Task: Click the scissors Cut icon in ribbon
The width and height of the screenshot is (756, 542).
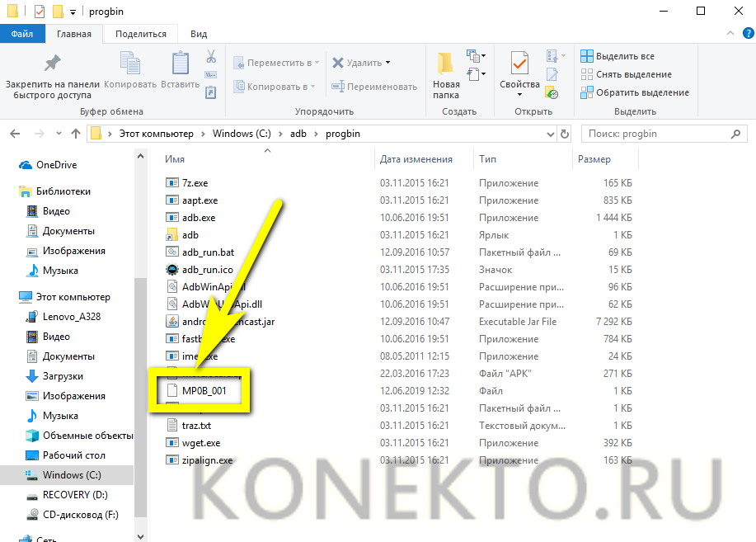Action: point(211,57)
